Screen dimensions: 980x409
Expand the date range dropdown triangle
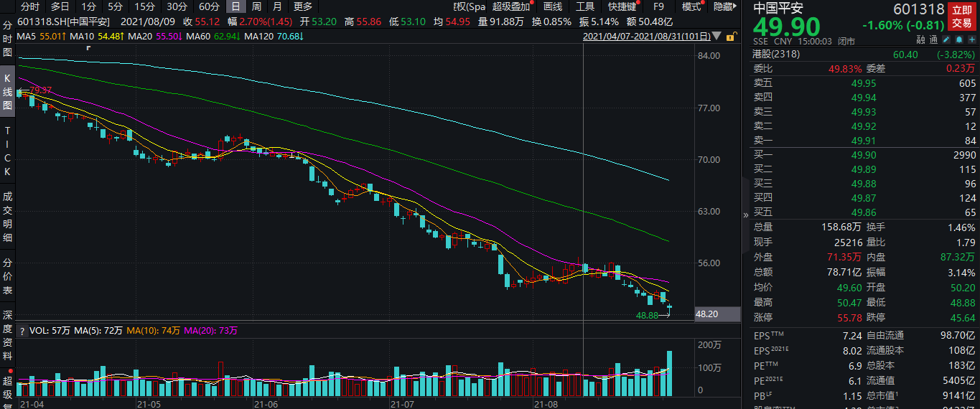click(717, 36)
